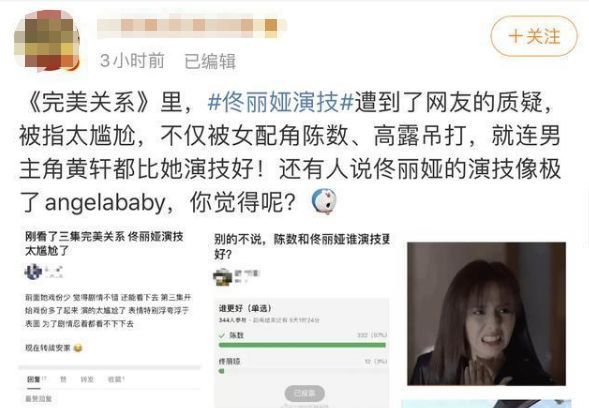Click the poll author's small avatar
The image size is (589, 408).
coord(223,278)
